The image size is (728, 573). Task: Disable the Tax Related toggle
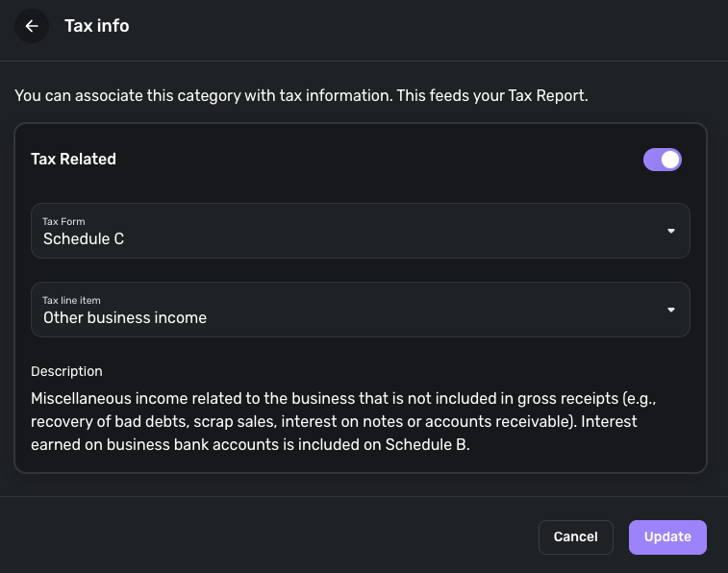[662, 160]
